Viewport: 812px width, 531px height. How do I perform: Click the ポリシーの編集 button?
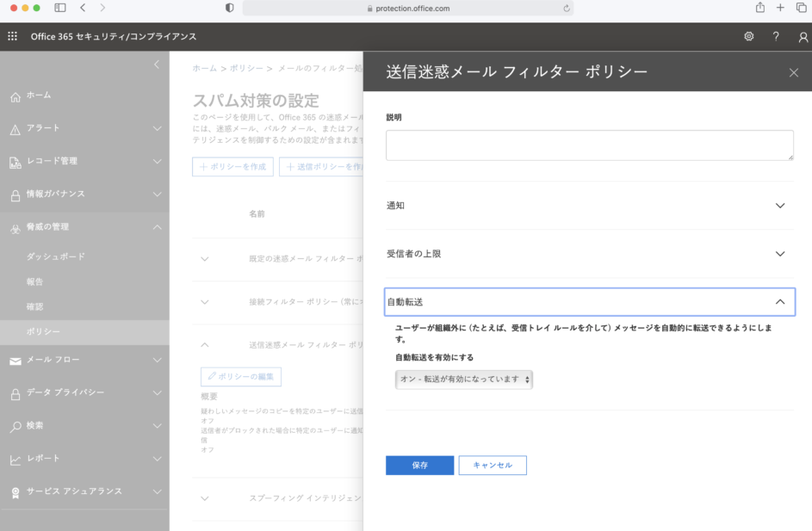click(x=241, y=377)
